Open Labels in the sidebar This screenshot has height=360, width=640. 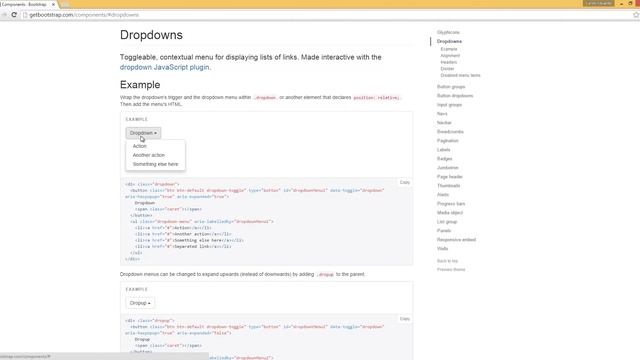[x=444, y=150]
